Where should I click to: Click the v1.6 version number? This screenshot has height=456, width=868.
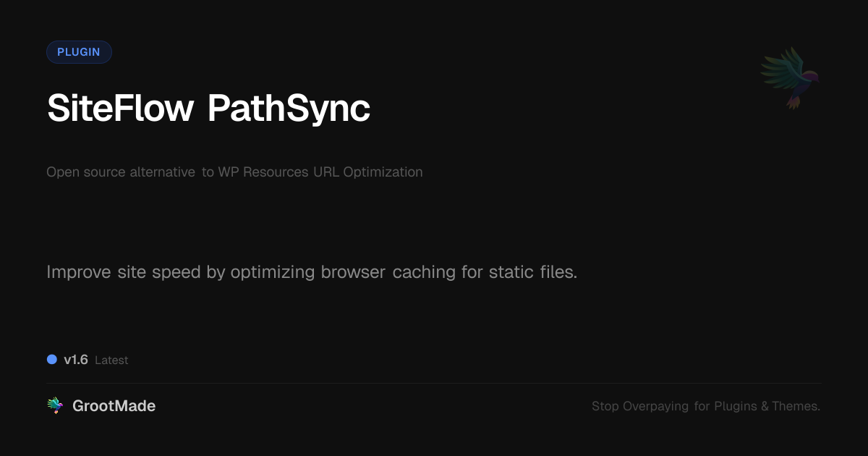tap(76, 360)
